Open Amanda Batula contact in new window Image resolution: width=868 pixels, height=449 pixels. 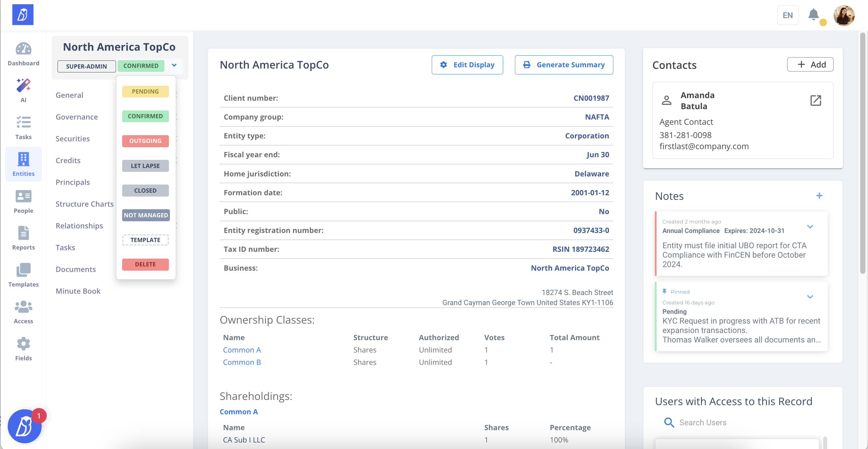click(x=815, y=100)
